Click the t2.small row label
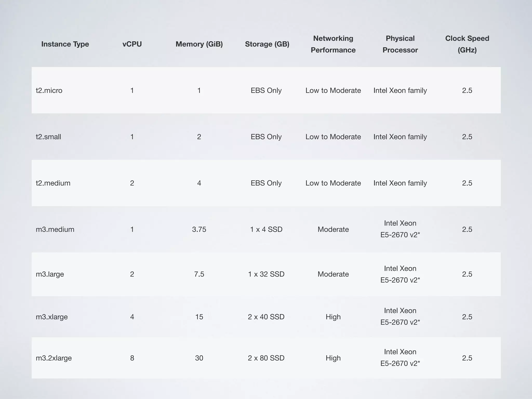 coord(48,137)
